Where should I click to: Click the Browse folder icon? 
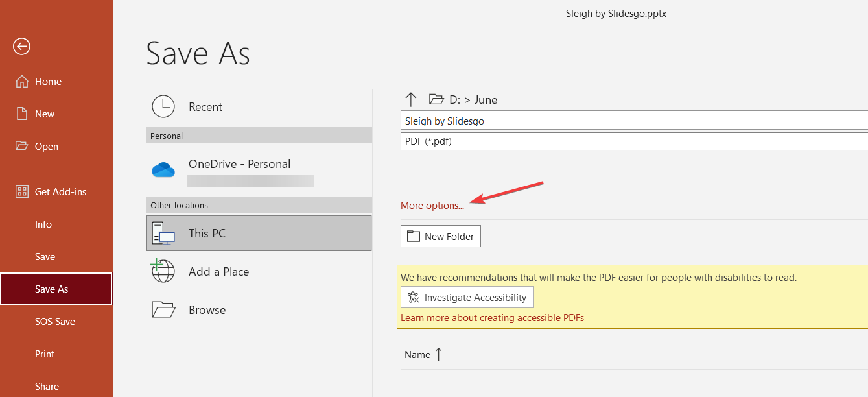click(163, 310)
